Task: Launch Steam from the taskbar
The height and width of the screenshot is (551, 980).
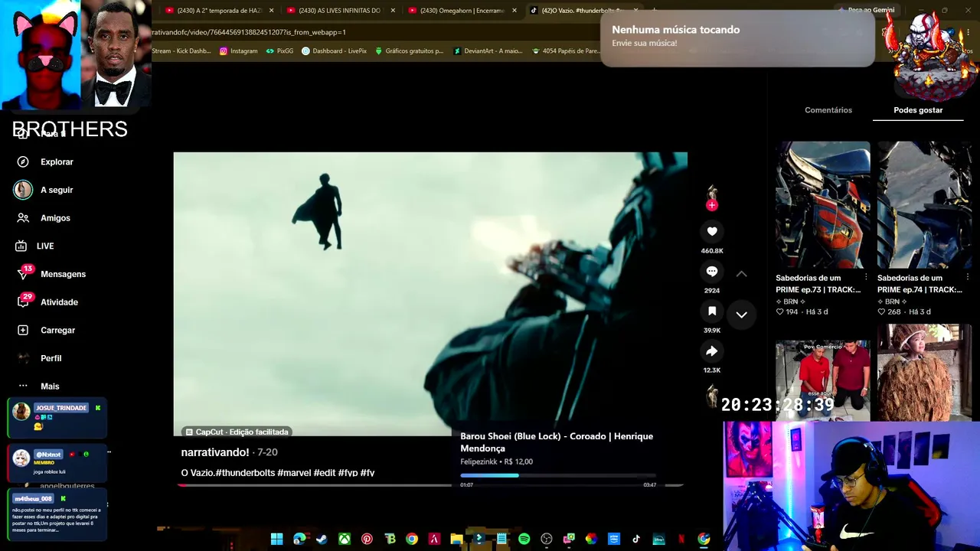Action: tap(322, 539)
